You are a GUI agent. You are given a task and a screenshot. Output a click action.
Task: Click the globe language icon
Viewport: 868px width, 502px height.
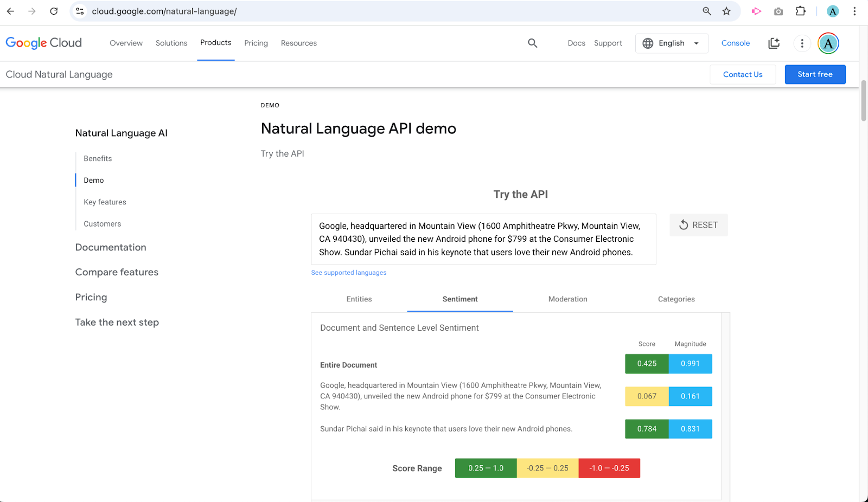(648, 43)
